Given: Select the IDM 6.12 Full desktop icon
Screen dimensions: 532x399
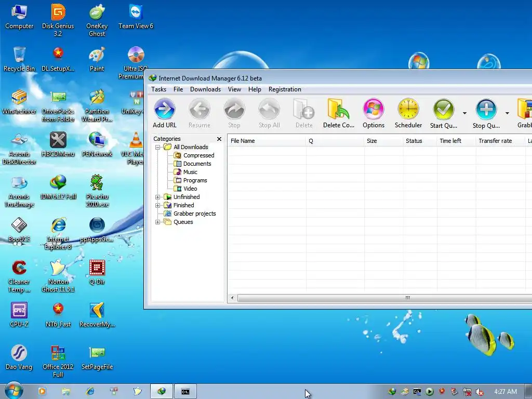Looking at the screenshot, I should (x=58, y=187).
